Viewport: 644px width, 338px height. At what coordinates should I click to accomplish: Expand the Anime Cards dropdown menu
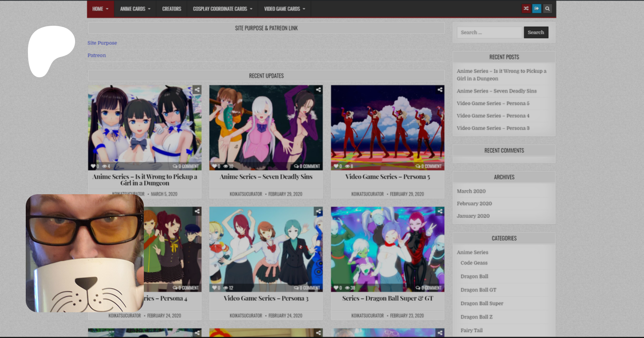(135, 9)
